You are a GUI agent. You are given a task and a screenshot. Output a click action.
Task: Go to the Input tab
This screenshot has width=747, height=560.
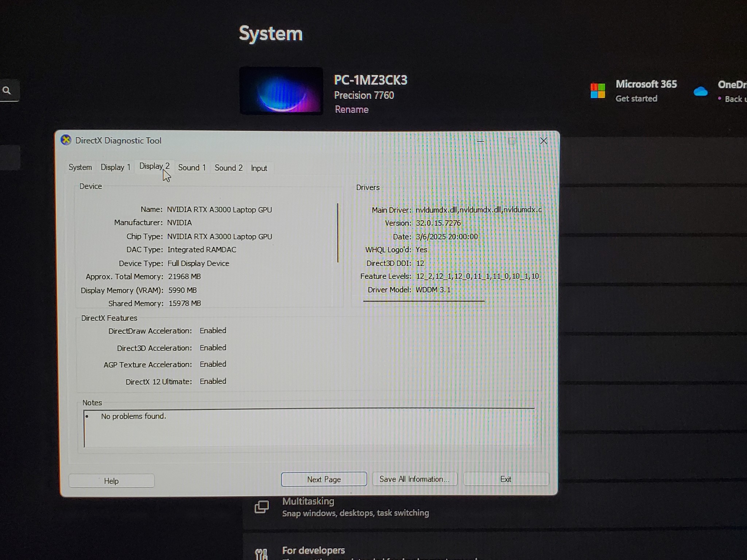[x=259, y=168]
